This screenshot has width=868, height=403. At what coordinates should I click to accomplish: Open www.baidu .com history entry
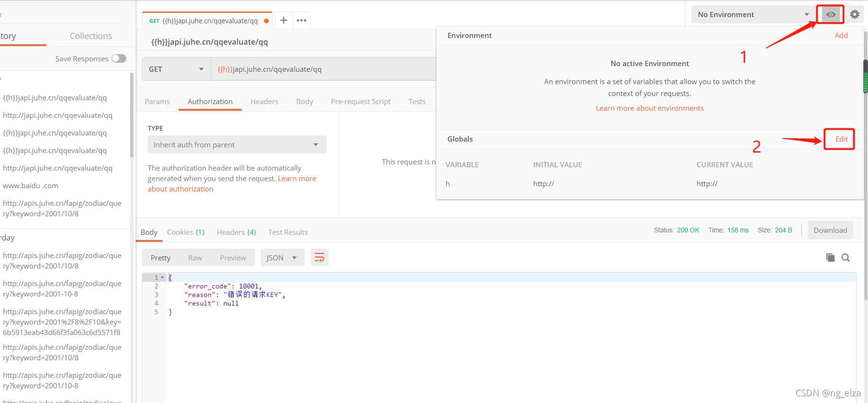coord(30,185)
